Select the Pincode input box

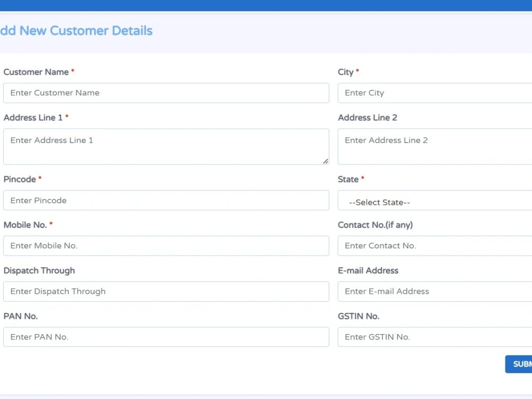point(166,200)
